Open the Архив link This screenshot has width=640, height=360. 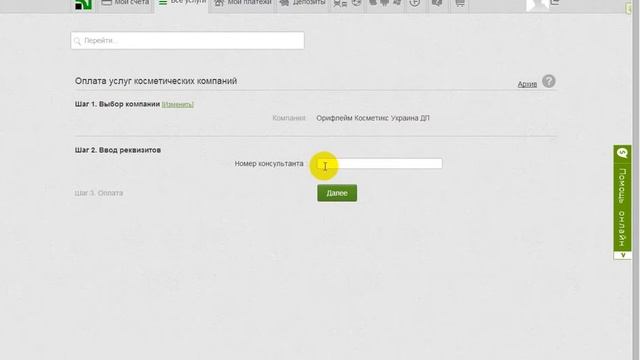[527, 84]
